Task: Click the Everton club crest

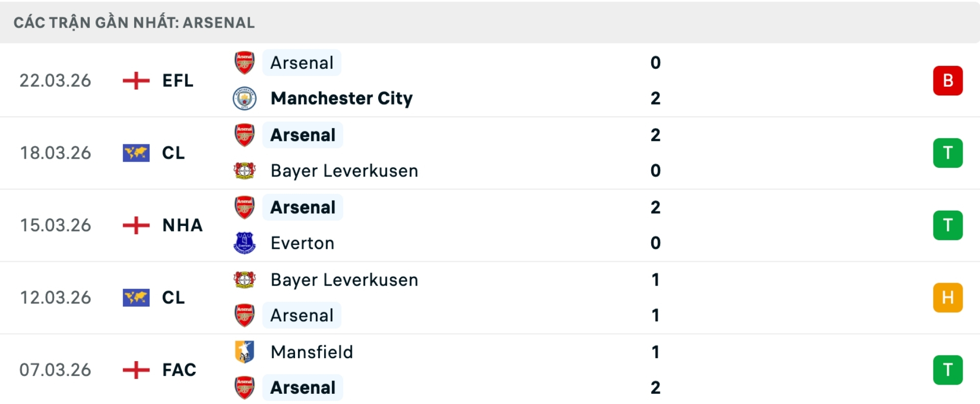Action: [244, 243]
